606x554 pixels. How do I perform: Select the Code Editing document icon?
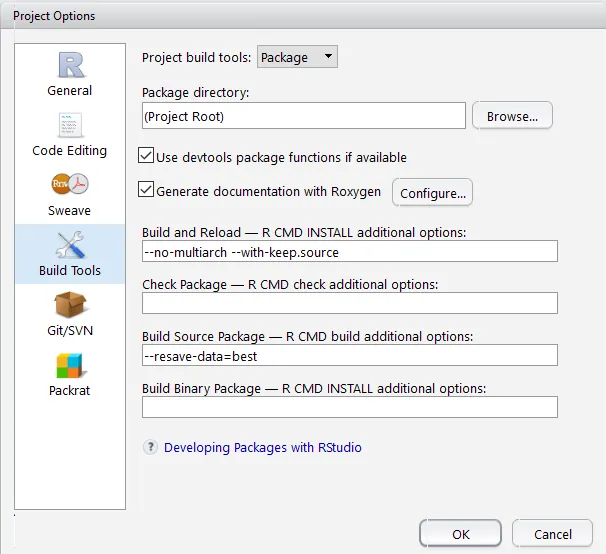[70, 125]
